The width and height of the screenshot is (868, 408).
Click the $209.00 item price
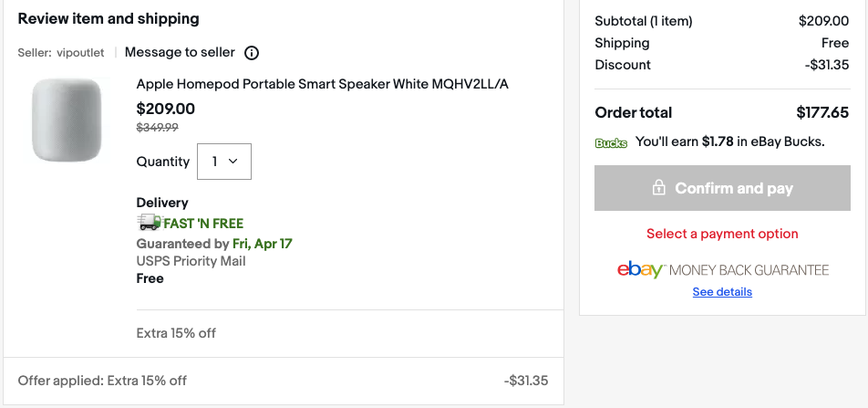coord(165,110)
